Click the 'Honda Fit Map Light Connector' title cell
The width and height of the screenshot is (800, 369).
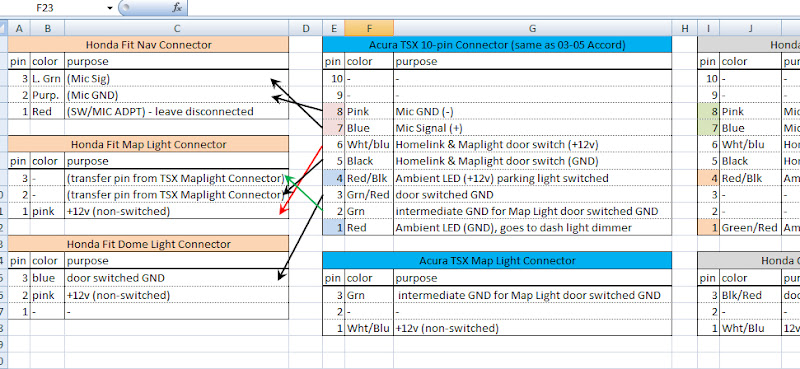tap(148, 144)
